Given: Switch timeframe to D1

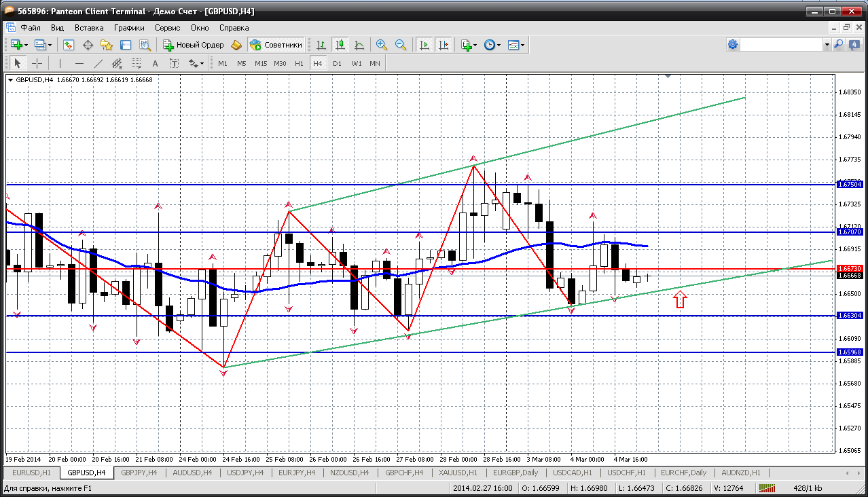Looking at the screenshot, I should (337, 63).
